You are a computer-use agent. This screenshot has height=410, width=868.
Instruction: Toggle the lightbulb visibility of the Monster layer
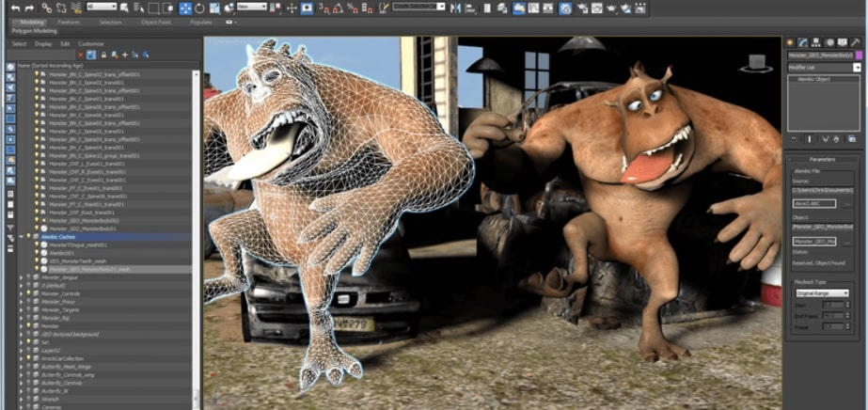point(29,326)
